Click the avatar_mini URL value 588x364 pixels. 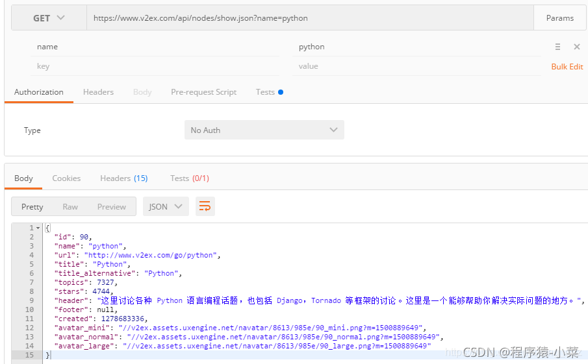coord(270,328)
